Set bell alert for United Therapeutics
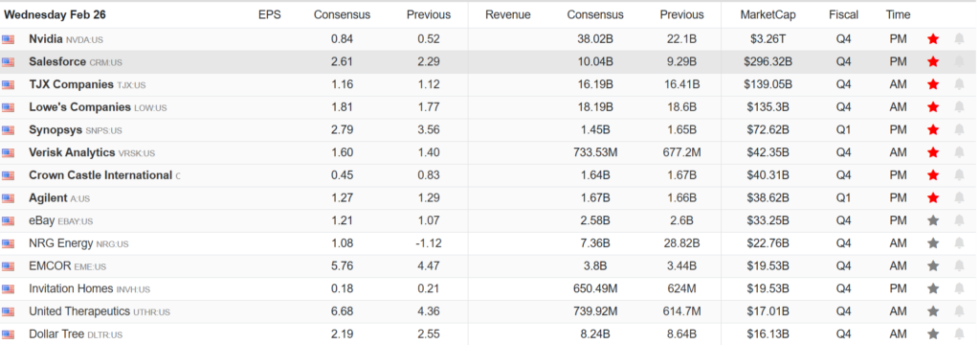Viewport: 980px width, 345px height. (x=959, y=311)
